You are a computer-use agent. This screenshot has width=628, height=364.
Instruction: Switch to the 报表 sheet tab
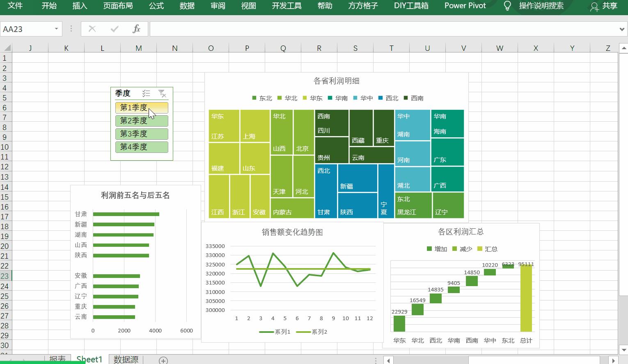(57, 359)
